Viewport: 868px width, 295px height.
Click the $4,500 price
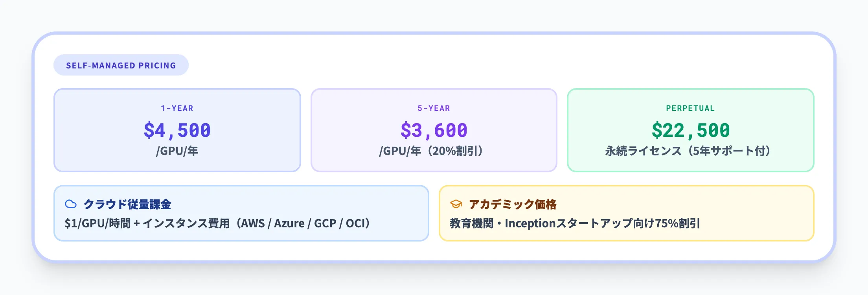tap(177, 131)
